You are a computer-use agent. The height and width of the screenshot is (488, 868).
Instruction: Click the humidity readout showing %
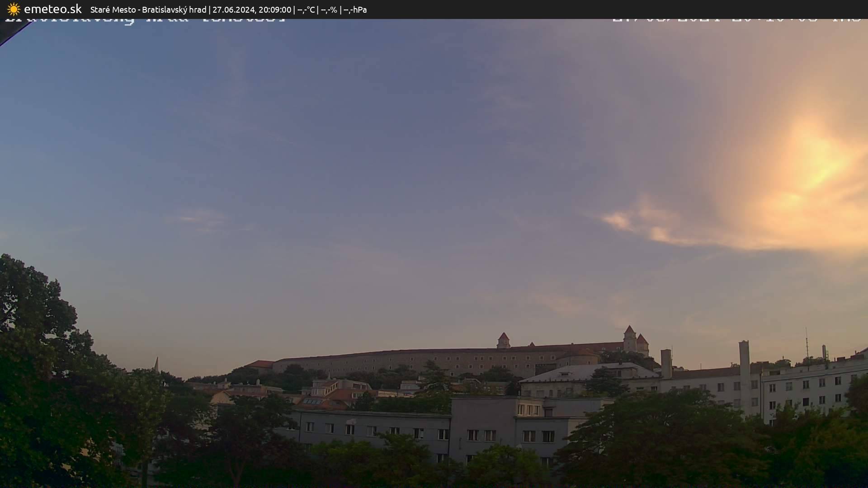click(x=329, y=9)
